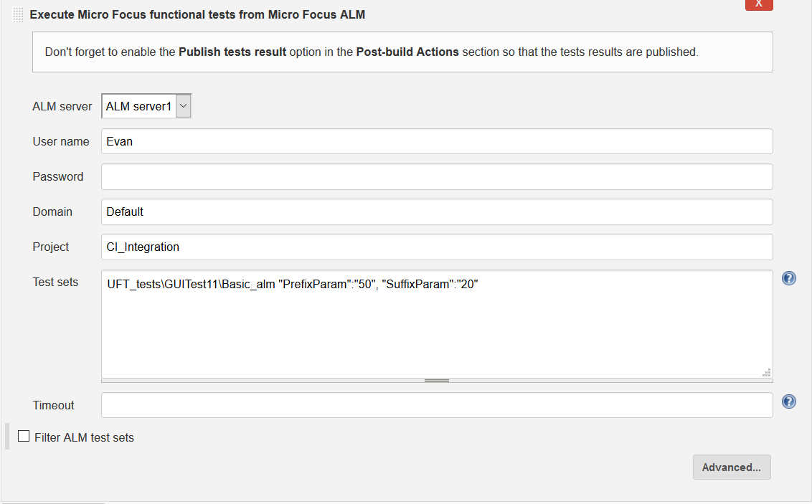Click the resize bar below Test sets
Screen dimensions: 812x504
pos(436,381)
